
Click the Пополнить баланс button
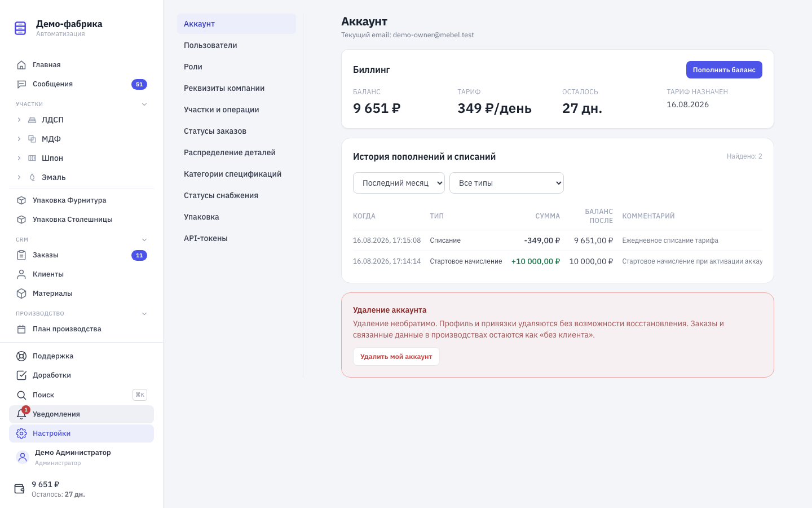tap(724, 70)
